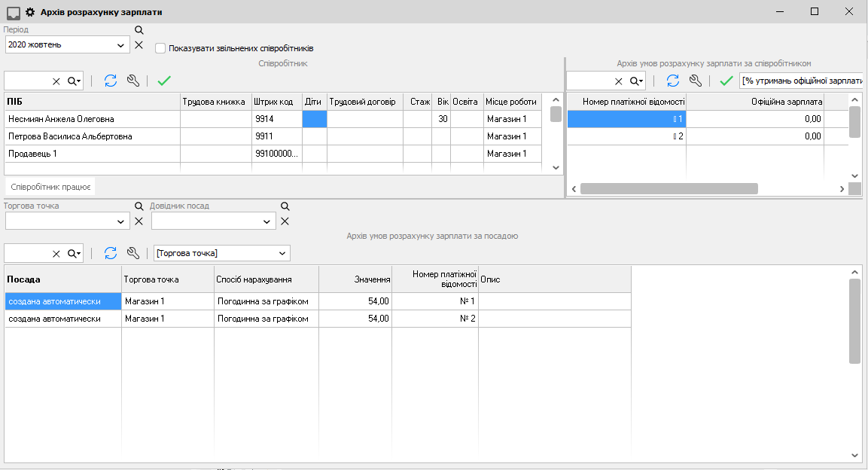Screen dimensions: 868x470
Task: Open wrench settings in the employee toolbar
Action: (x=132, y=81)
